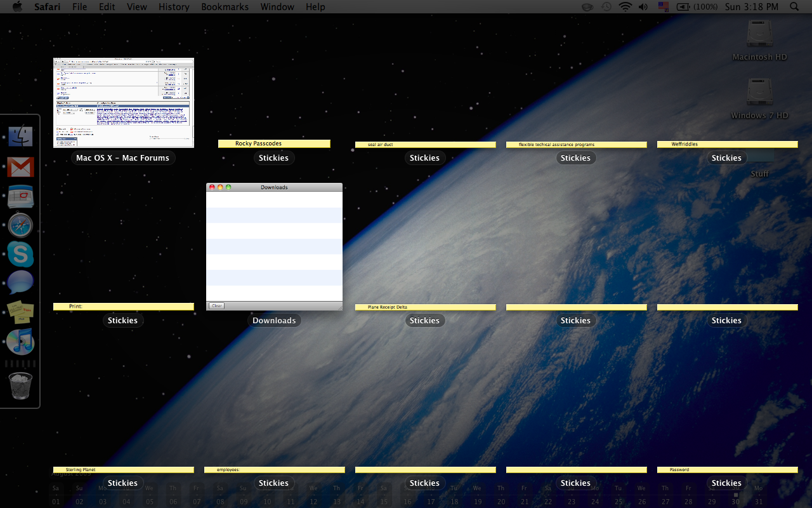Viewport: 812px width, 508px height.
Task: Select the Macintosh HD drive icon
Action: pyautogui.click(x=759, y=34)
